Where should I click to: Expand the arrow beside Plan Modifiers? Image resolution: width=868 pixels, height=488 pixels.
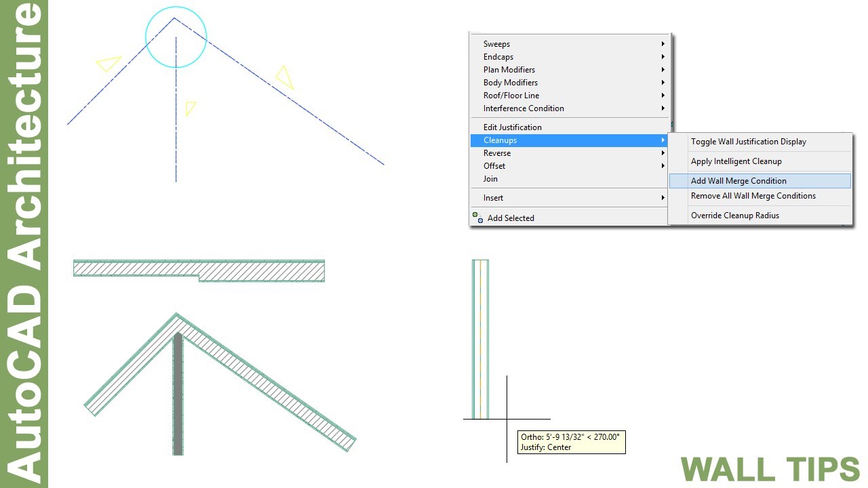click(x=663, y=70)
